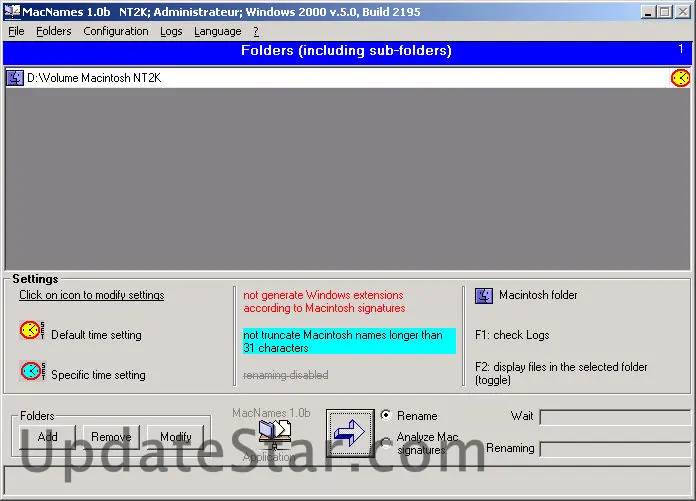
Task: Click the 'renaming disabled' strikethrough text
Action: (285, 375)
